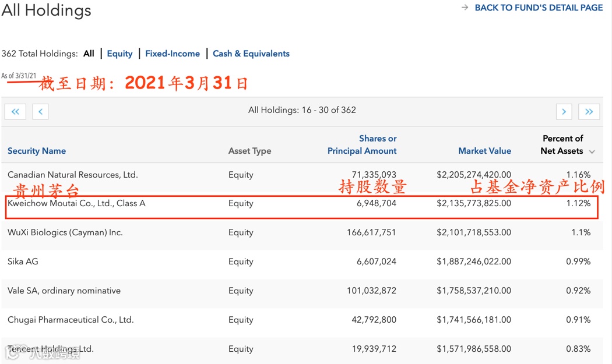Select Chugai Pharmaceutical Co. row
612x364 pixels.
(x=71, y=320)
